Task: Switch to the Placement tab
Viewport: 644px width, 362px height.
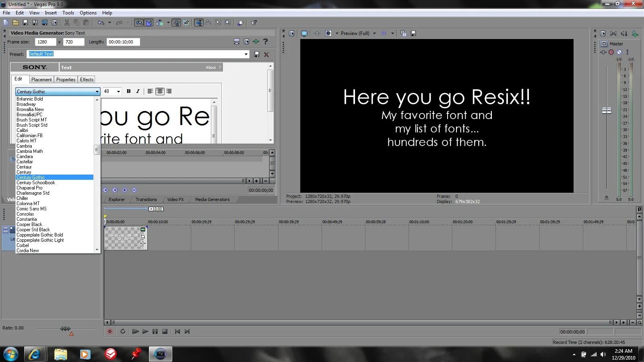Action: tap(41, 80)
